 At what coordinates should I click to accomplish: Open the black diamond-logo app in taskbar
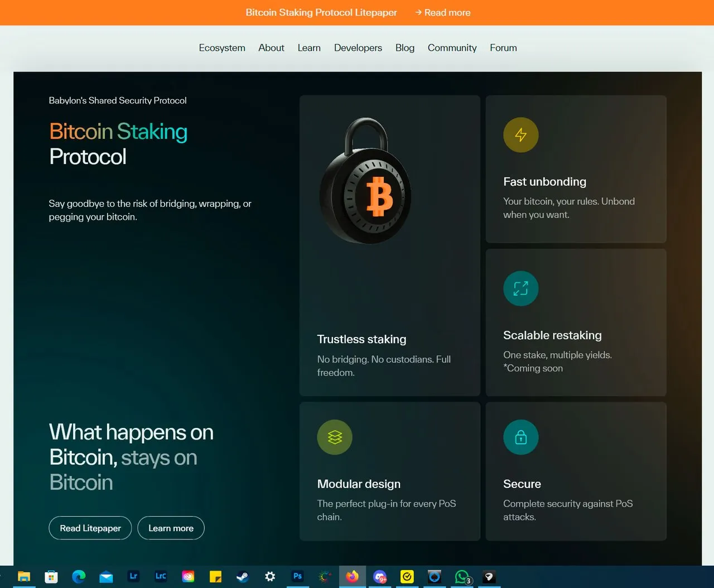pos(489,577)
